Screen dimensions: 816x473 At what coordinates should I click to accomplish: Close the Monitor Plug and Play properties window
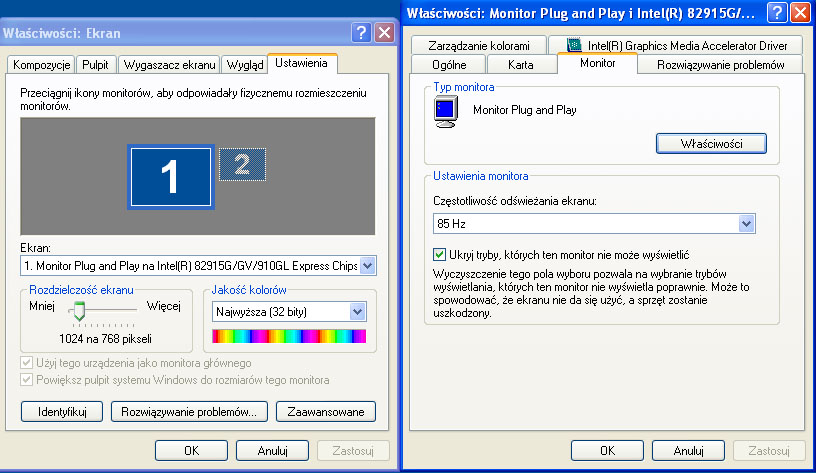coord(800,12)
